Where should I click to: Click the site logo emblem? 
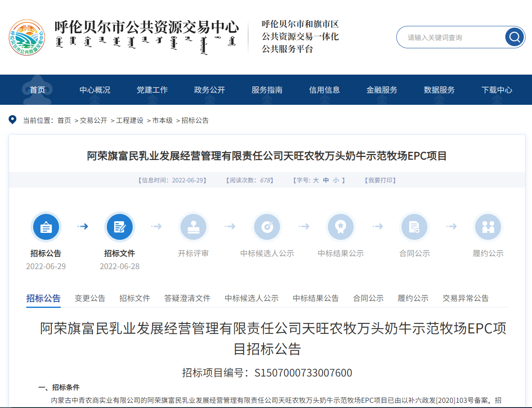click(x=27, y=38)
